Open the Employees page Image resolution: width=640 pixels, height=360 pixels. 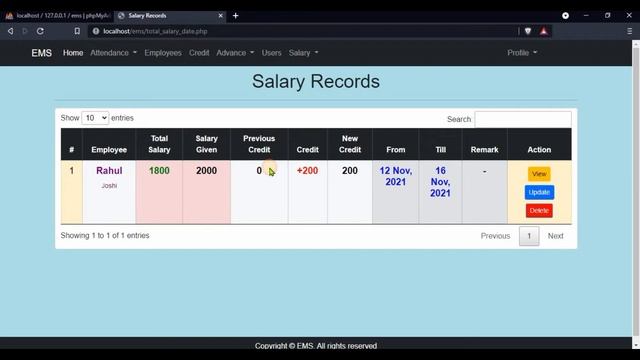click(x=162, y=53)
